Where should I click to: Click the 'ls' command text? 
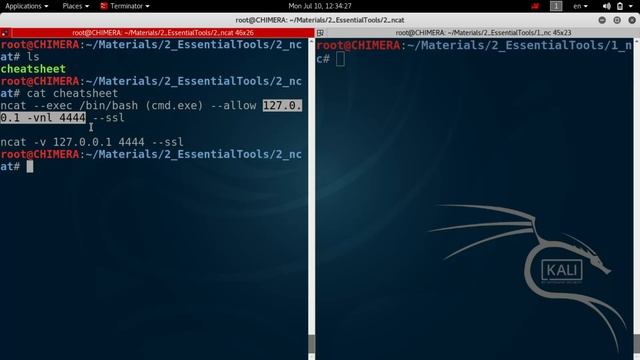[33, 57]
